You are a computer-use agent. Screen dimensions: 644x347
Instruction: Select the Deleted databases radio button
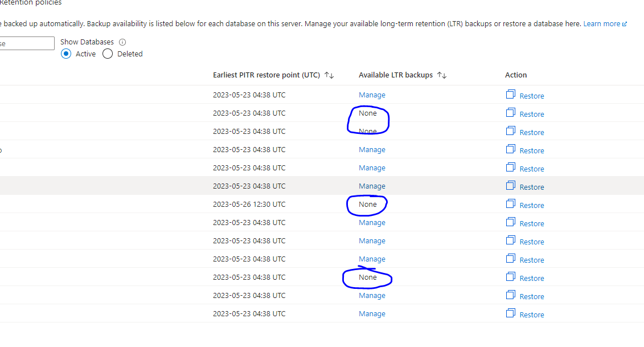(x=108, y=54)
